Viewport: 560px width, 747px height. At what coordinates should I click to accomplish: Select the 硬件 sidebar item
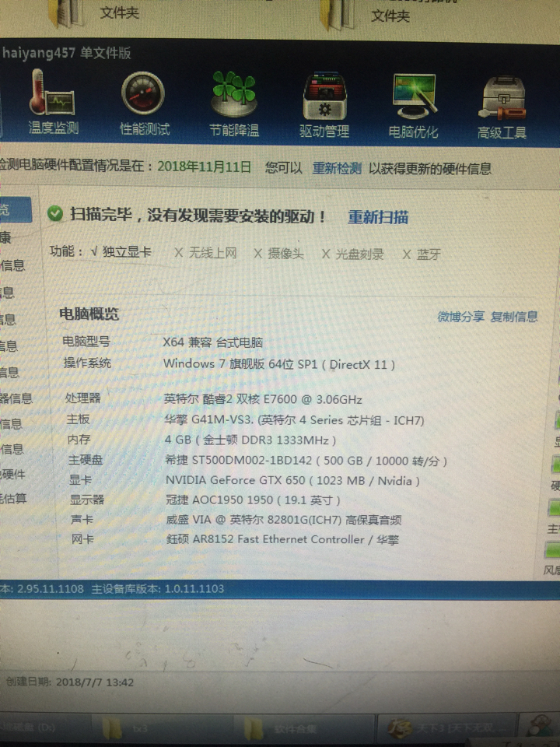tap(13, 474)
